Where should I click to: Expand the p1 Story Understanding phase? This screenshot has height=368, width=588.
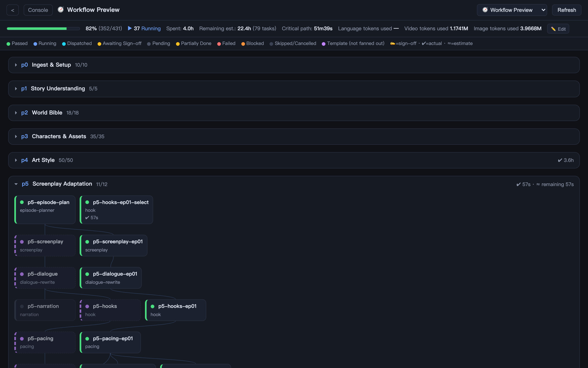point(294,89)
